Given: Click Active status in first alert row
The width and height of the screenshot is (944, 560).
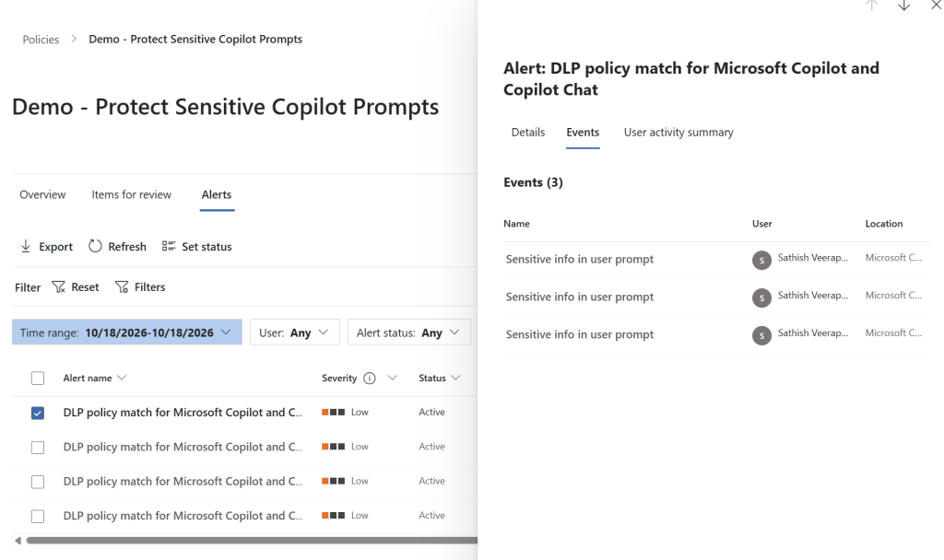Looking at the screenshot, I should point(431,412).
